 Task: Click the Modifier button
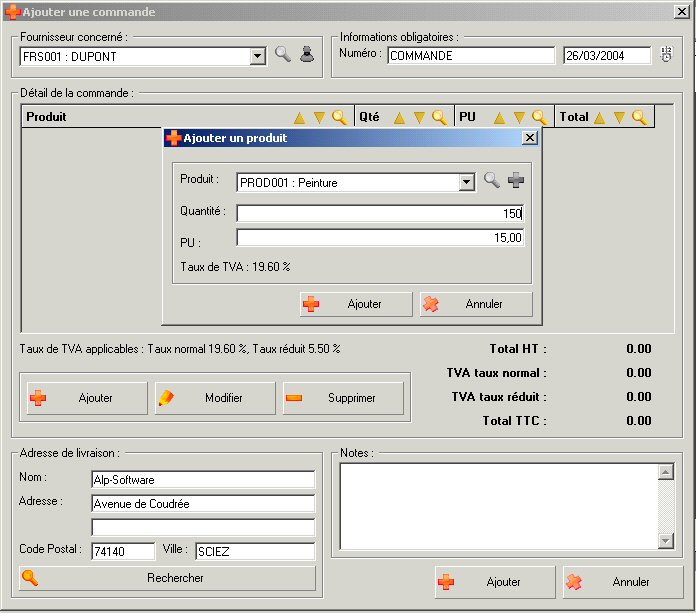215,398
